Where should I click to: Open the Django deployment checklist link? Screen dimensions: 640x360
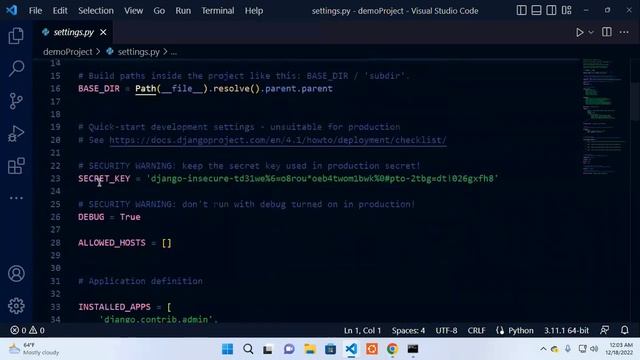278,140
